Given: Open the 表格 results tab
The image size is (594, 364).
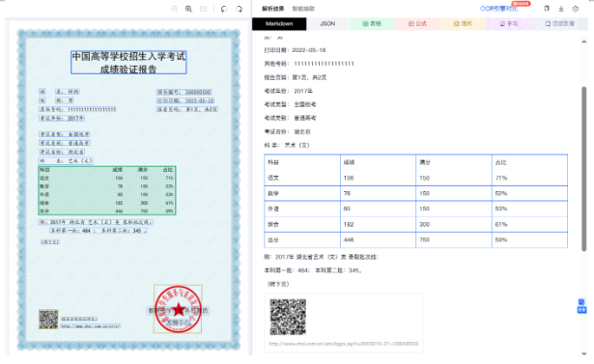Looking at the screenshot, I should 372,23.
